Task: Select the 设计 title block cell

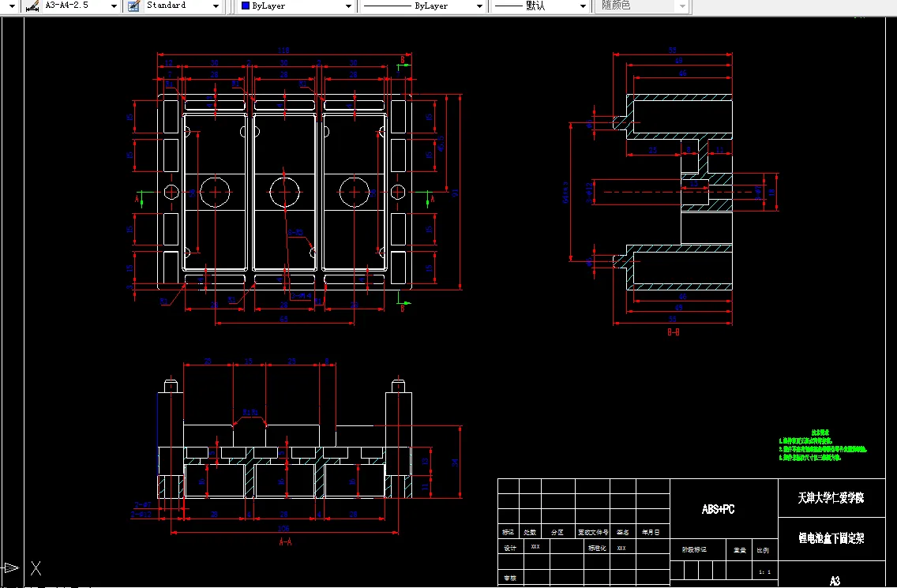Action: (510, 548)
